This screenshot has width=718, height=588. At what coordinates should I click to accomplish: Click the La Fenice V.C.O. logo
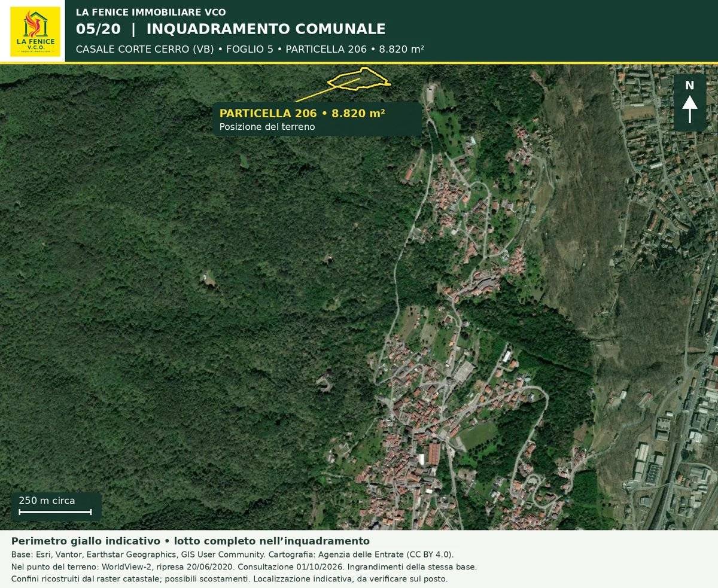pyautogui.click(x=35, y=32)
